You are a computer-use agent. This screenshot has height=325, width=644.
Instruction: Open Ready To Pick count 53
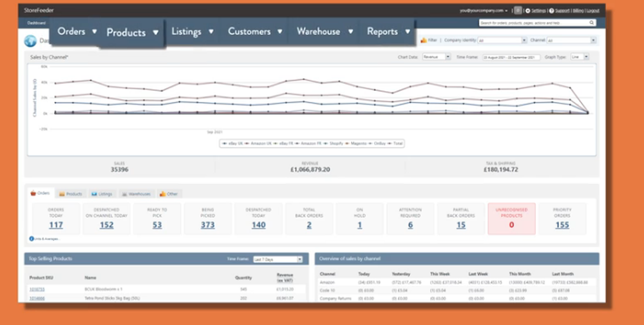pos(157,225)
